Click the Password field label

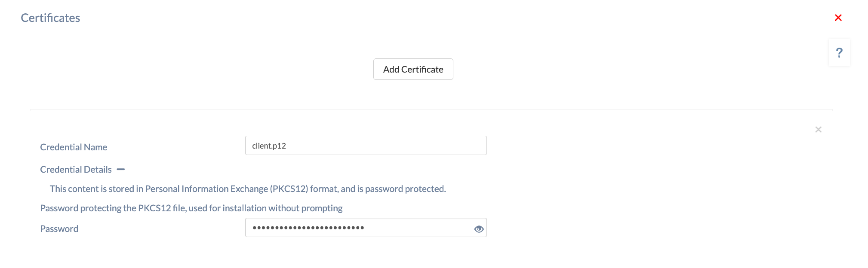59,228
